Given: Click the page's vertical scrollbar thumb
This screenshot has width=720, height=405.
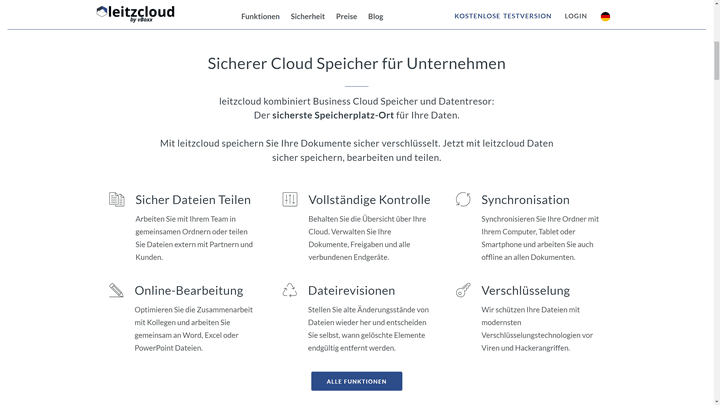Looking at the screenshot, I should pyautogui.click(x=716, y=61).
